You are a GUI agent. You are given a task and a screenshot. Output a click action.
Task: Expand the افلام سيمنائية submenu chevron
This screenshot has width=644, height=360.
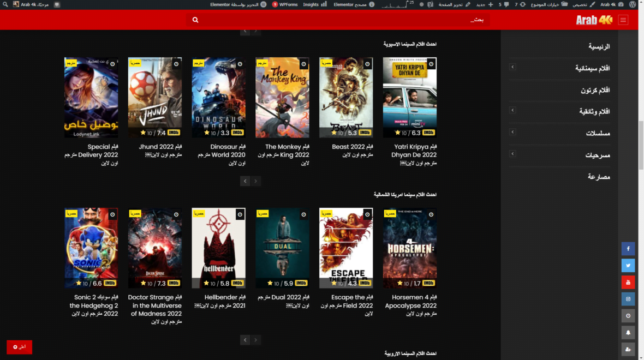pos(512,67)
